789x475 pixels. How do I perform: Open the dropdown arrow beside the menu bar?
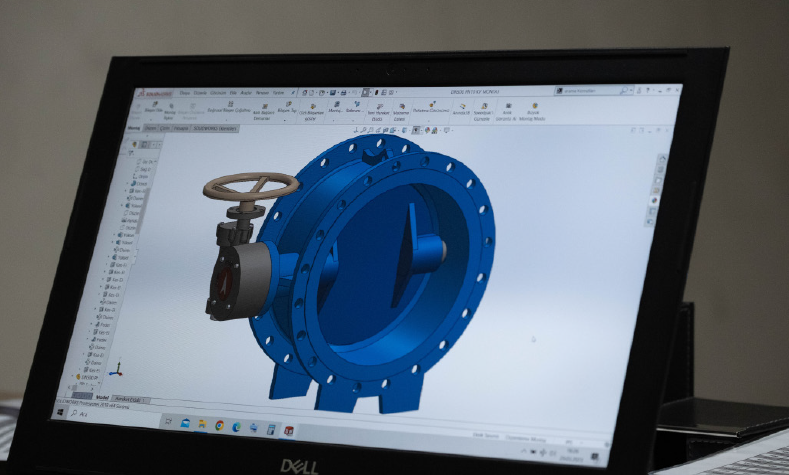coord(290,93)
